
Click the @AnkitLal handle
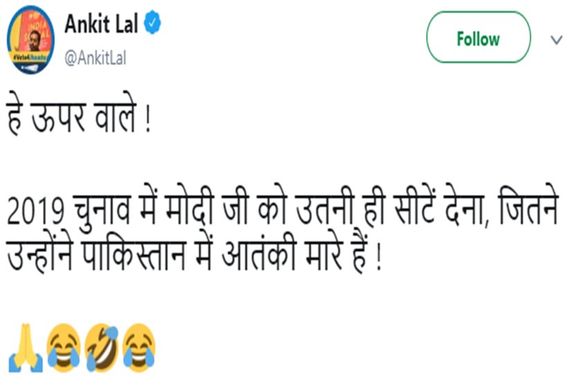point(95,57)
